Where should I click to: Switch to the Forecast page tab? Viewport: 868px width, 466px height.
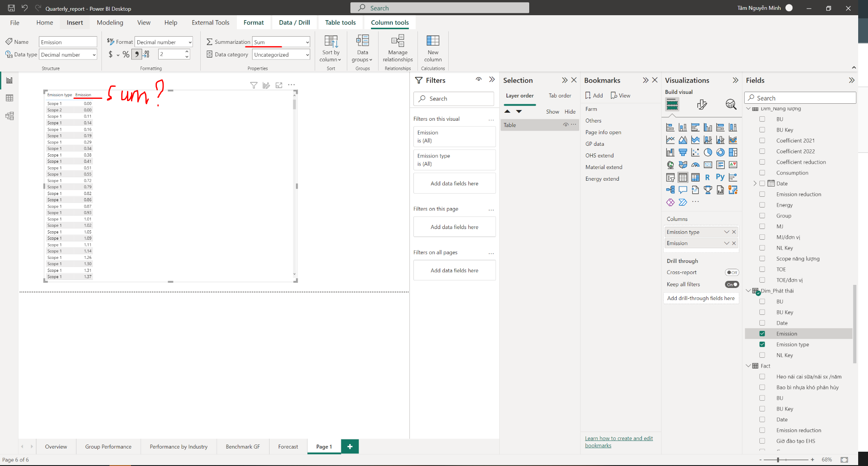tap(288, 446)
